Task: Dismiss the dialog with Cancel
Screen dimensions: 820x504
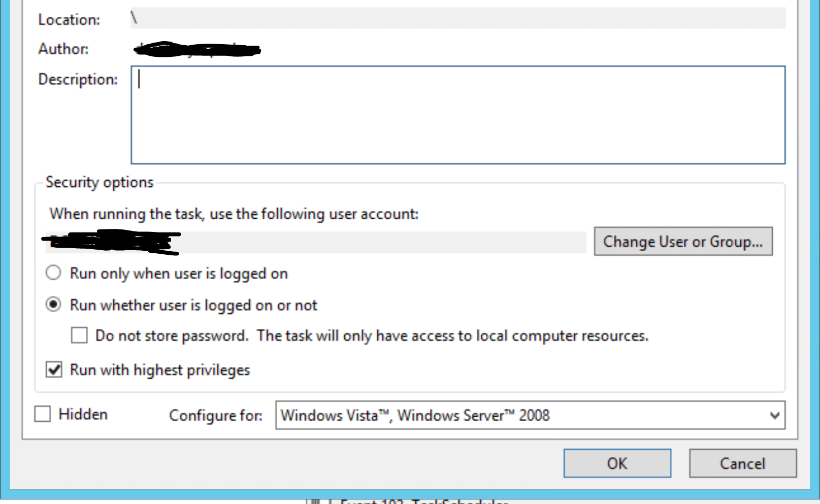Action: tap(742, 463)
